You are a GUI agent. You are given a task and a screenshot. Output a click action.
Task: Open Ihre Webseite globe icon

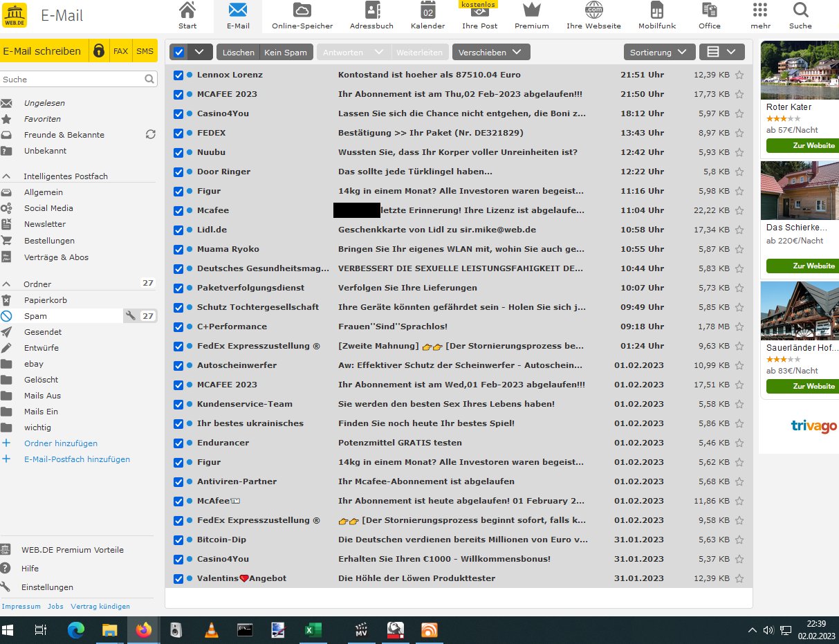[x=593, y=10]
